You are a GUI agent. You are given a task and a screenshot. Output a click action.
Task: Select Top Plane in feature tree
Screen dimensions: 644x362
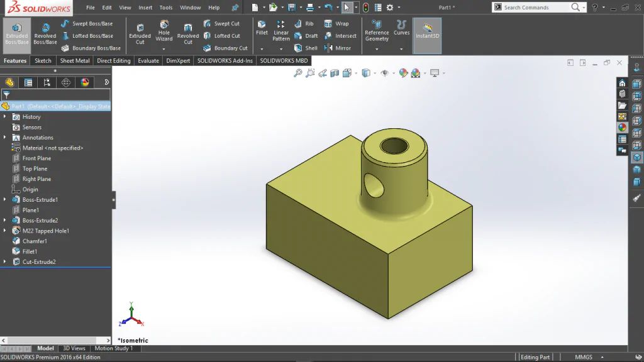click(x=35, y=168)
